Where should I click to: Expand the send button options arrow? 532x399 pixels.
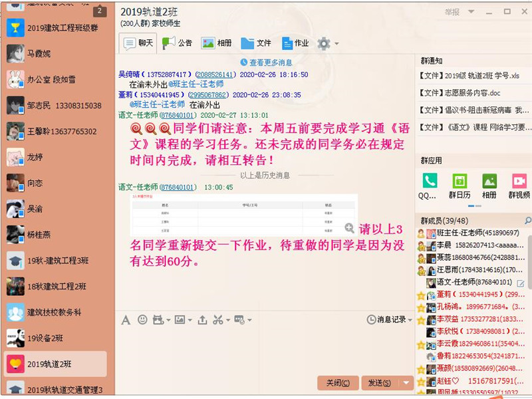click(406, 383)
